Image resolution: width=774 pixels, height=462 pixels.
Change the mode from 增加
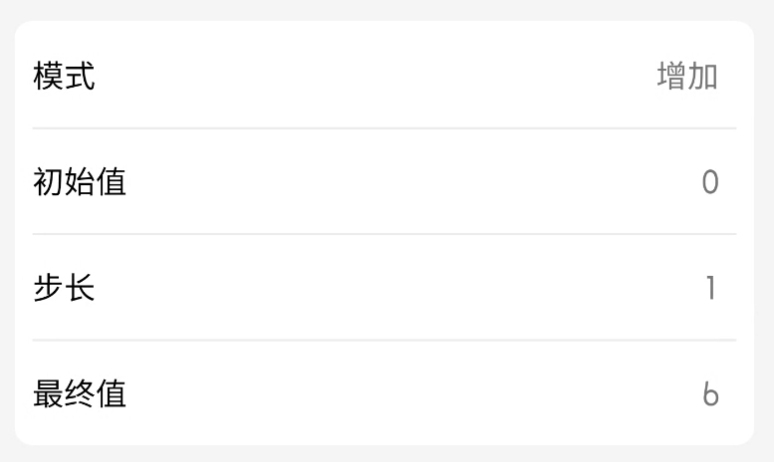coord(687,76)
